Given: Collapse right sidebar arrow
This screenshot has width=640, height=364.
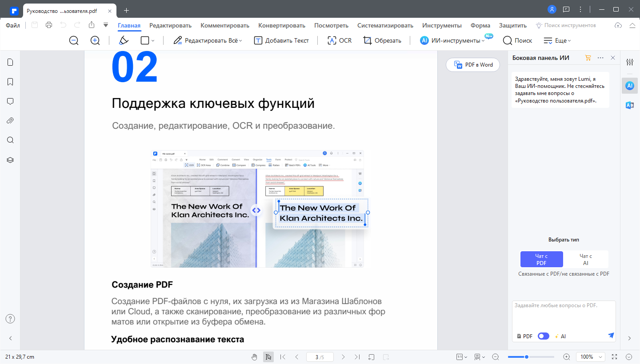Looking at the screenshot, I should click(629, 338).
